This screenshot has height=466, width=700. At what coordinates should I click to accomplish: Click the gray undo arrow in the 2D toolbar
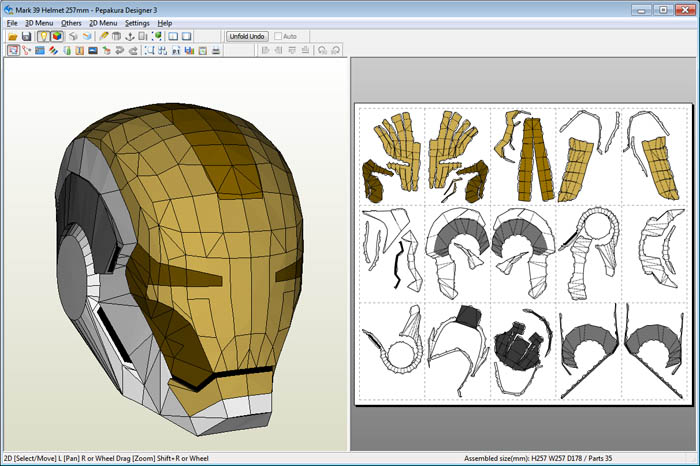click(120, 50)
